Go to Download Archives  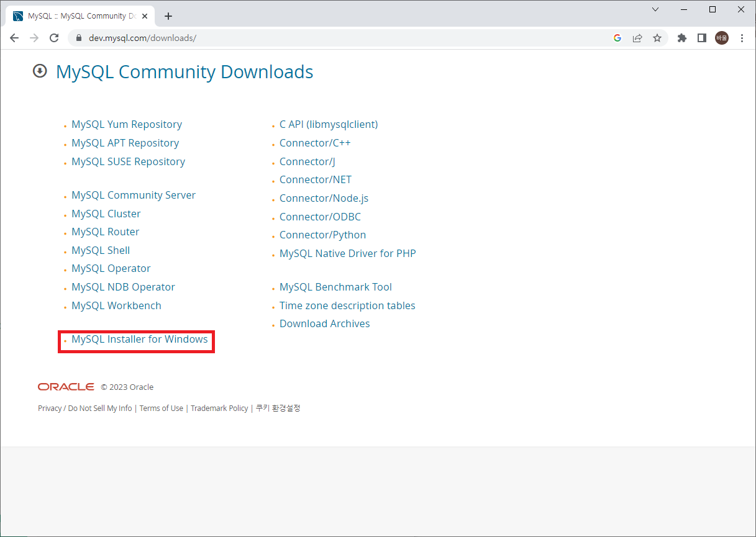pyautogui.click(x=325, y=323)
